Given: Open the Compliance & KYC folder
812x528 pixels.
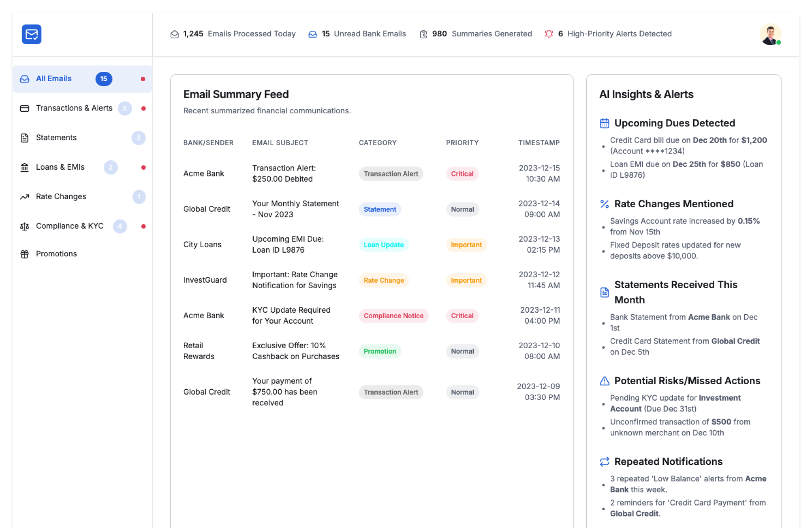Looking at the screenshot, I should click(69, 226).
